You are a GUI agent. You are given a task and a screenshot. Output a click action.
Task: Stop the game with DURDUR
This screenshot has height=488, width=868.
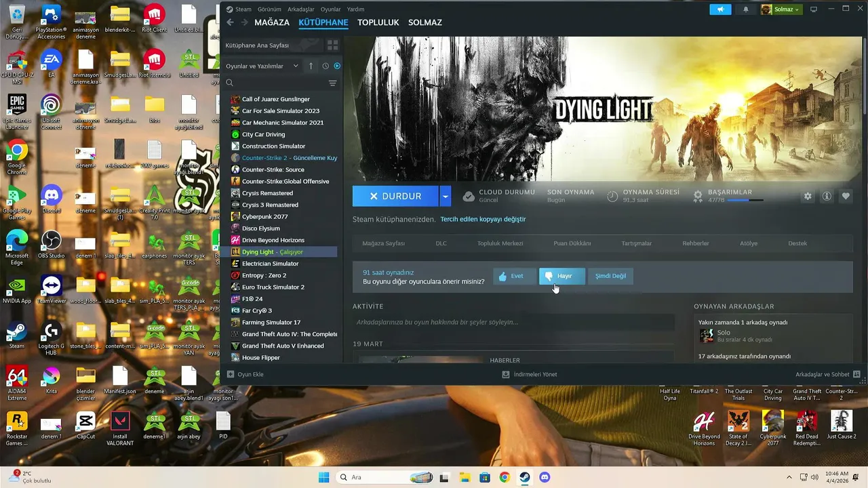point(395,196)
